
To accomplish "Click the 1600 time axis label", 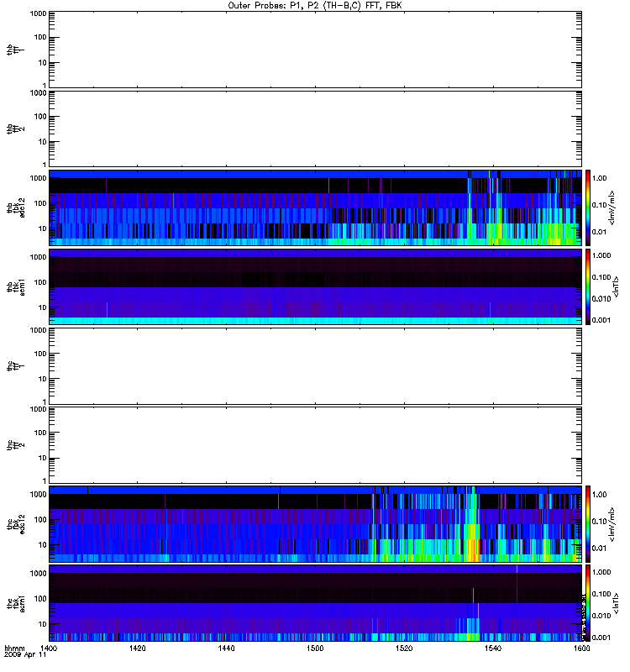I will (x=581, y=648).
